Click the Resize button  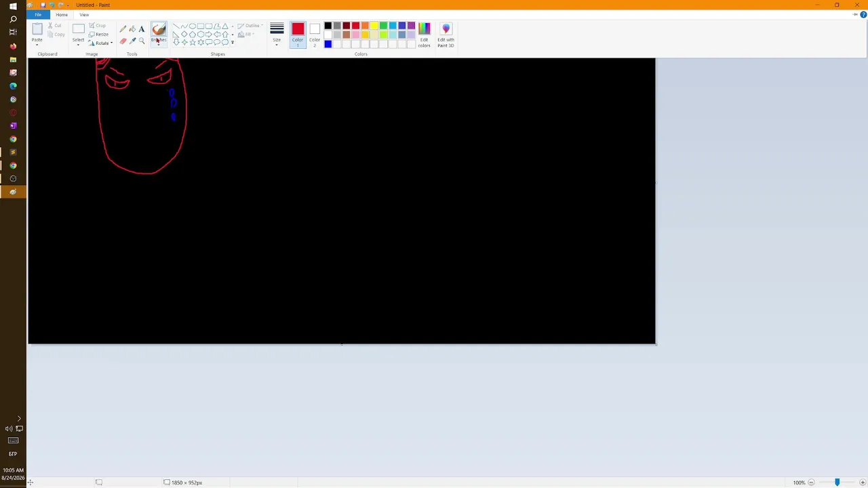98,35
